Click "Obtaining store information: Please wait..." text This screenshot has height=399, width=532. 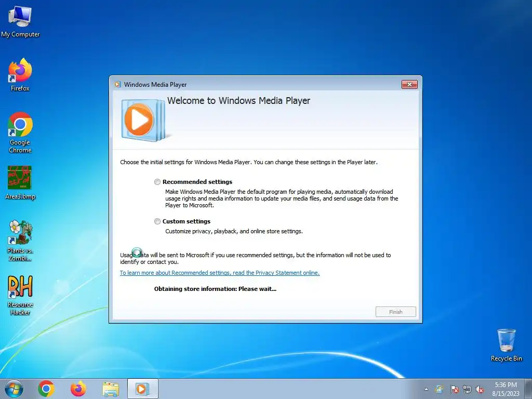point(215,289)
